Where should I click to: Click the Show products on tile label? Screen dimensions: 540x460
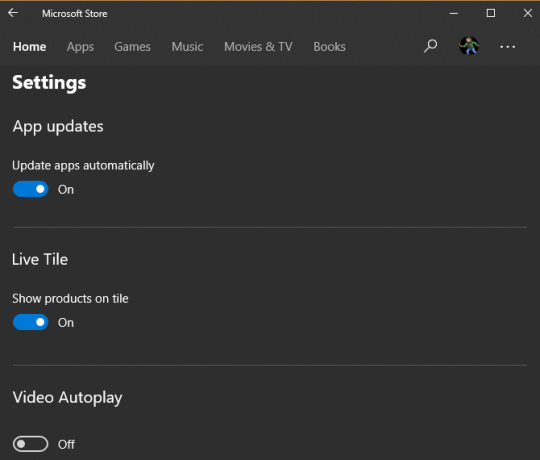(70, 299)
